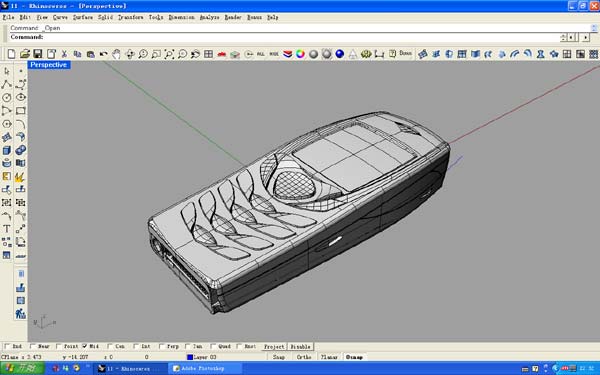Click the Project osnap button
The height and width of the screenshot is (375, 600).
[x=274, y=347]
